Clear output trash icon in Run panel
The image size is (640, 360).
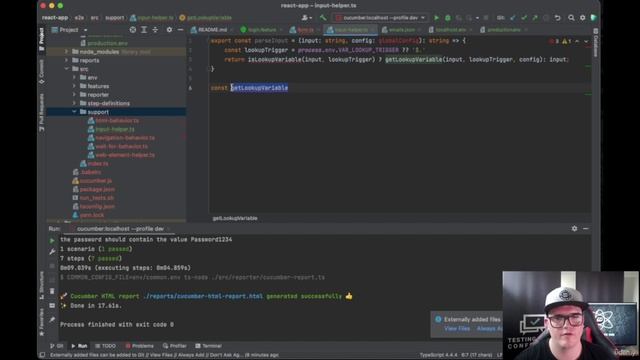click(x=52, y=291)
